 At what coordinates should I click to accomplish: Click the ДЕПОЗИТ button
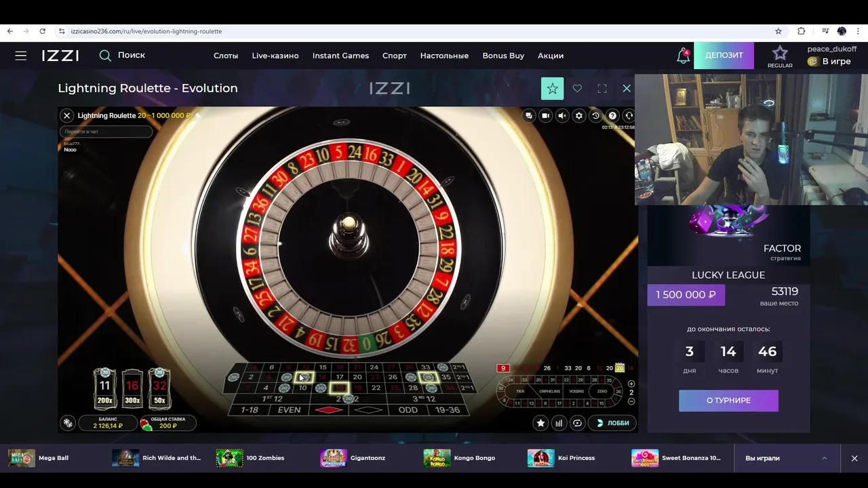click(724, 56)
